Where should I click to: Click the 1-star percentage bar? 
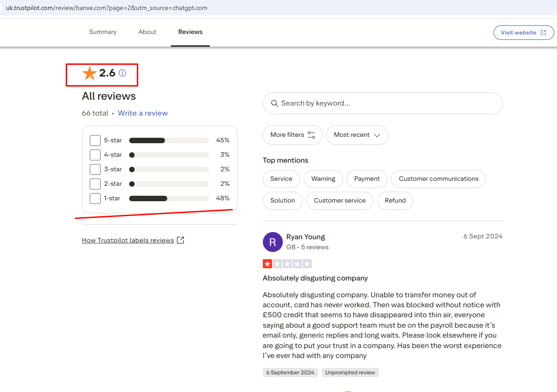169,198
